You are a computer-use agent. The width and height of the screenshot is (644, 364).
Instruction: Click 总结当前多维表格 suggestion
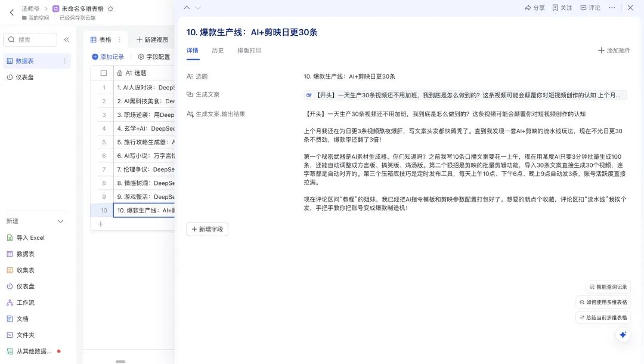pos(603,317)
